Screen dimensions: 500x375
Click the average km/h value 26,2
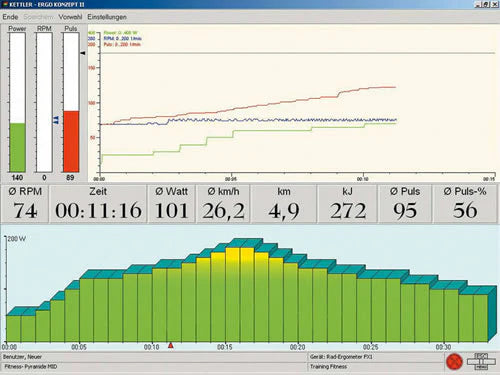pyautogui.click(x=223, y=211)
